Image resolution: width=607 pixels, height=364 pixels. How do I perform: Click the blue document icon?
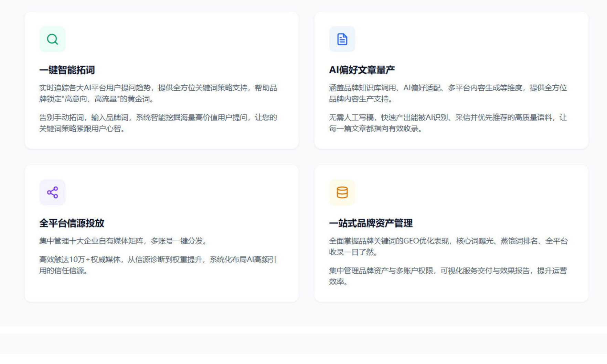(342, 39)
